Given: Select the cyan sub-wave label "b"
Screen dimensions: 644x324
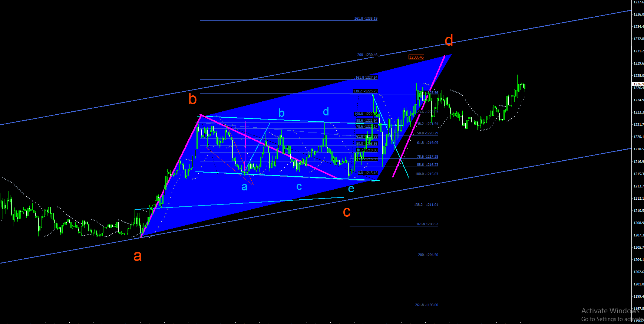Looking at the screenshot, I should [x=281, y=113].
